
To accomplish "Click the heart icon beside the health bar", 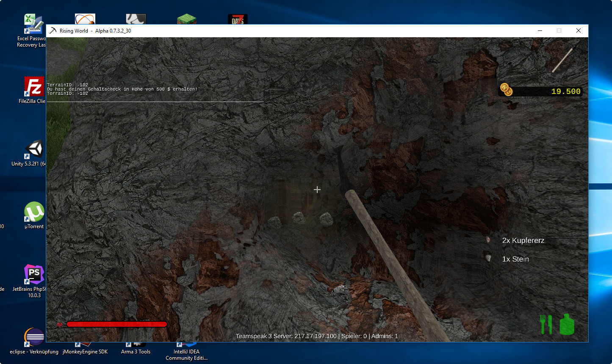I will 60,324.
